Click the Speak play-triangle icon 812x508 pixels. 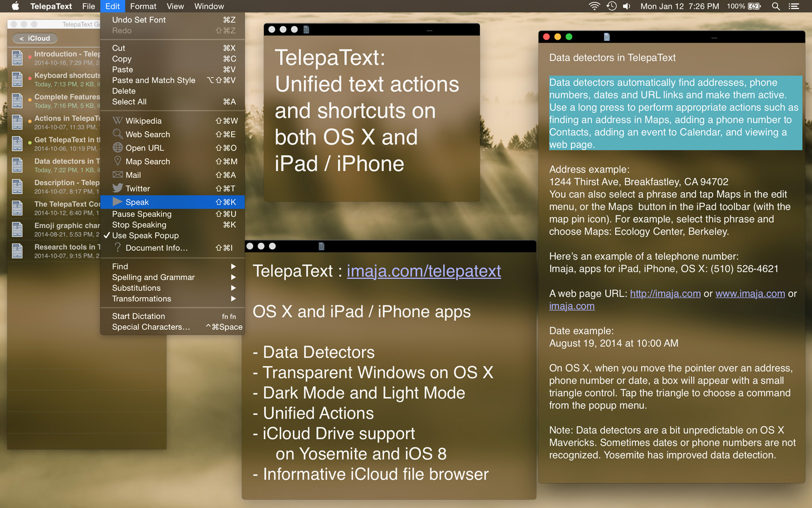[118, 202]
